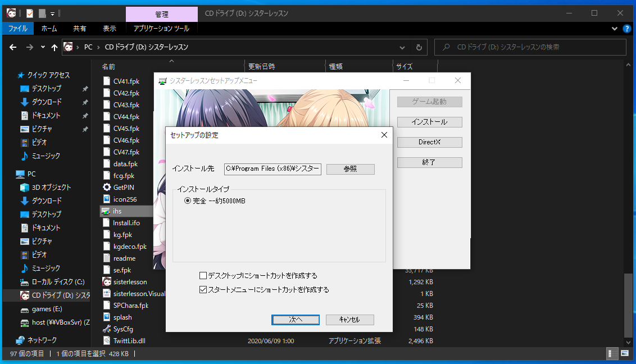Open the address bar history dropdown
This screenshot has width=636, height=364.
coord(402,47)
